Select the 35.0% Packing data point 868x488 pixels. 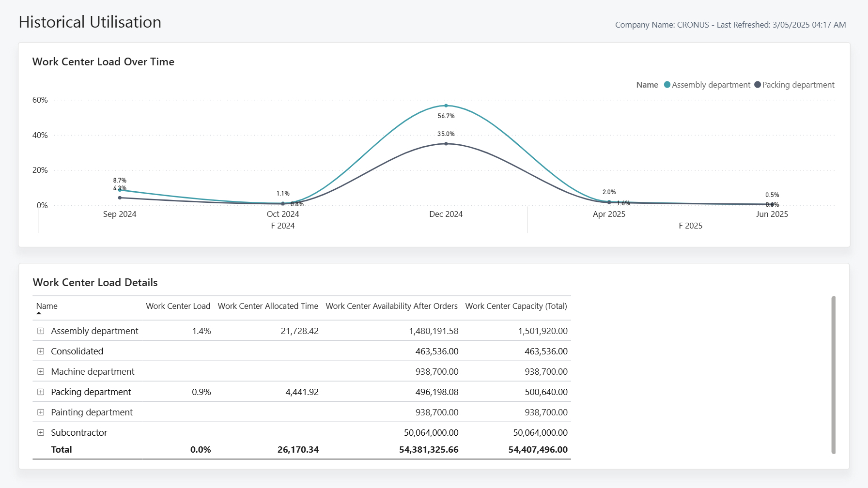click(446, 143)
